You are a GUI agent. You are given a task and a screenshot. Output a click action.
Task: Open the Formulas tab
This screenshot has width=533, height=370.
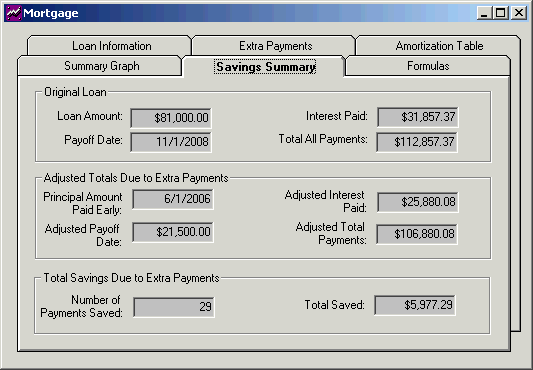tap(428, 66)
